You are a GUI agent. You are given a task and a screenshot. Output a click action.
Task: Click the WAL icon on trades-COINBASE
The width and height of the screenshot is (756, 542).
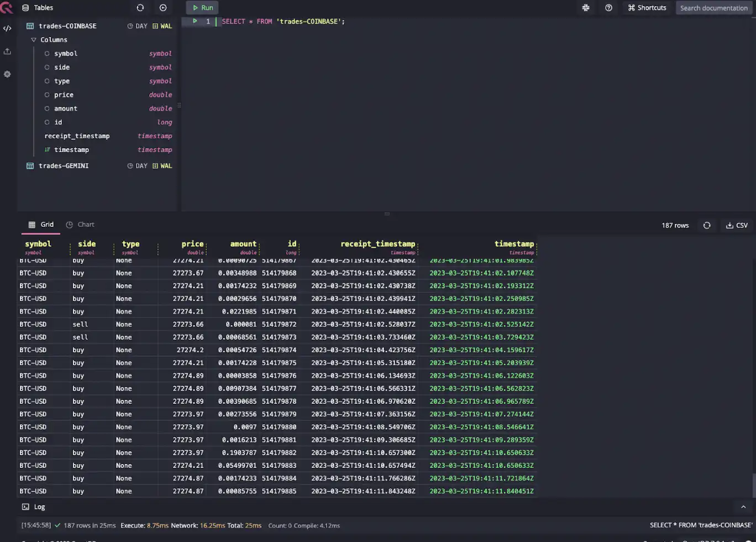(x=155, y=26)
